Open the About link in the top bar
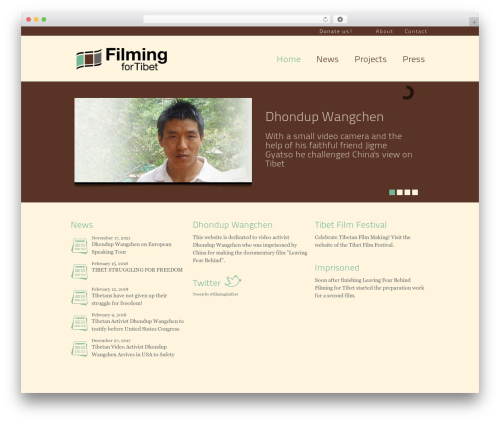This screenshot has width=500, height=423. [x=384, y=31]
